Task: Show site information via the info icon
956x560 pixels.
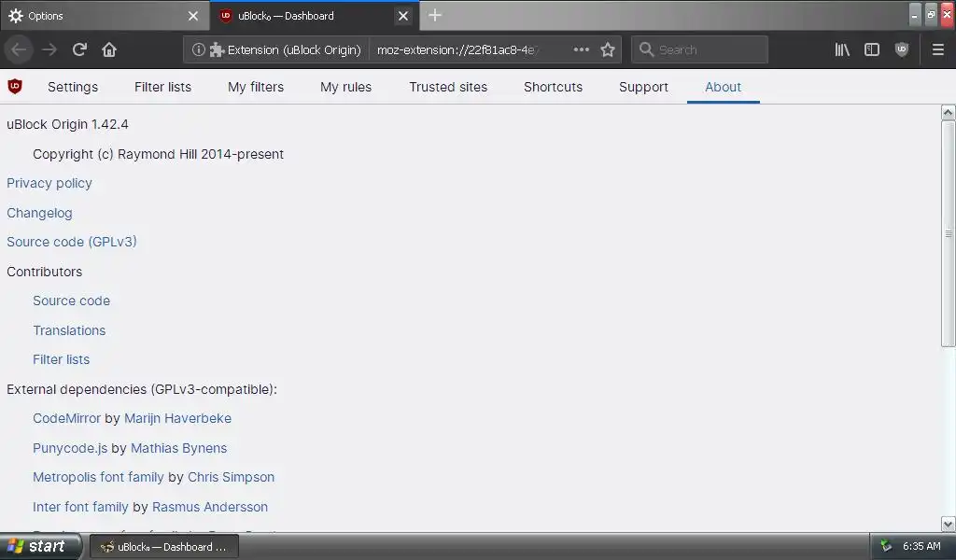Action: pyautogui.click(x=198, y=49)
